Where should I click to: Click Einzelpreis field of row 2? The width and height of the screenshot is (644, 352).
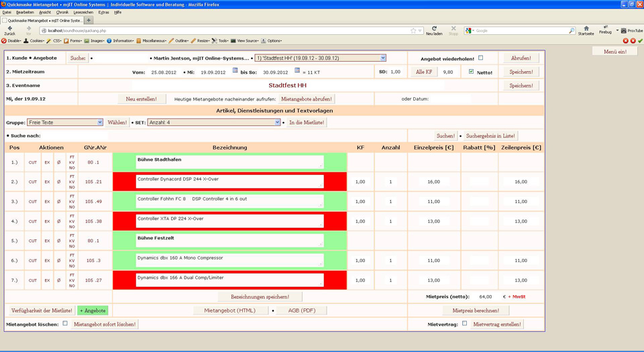click(434, 182)
